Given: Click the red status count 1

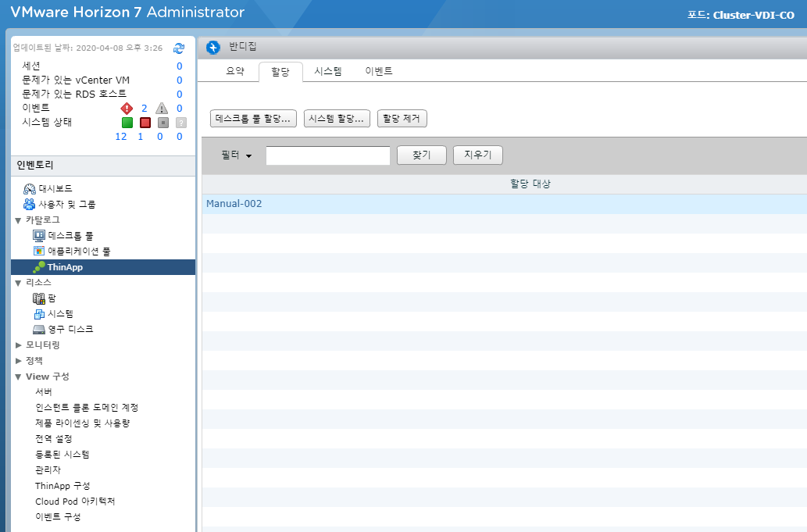Looking at the screenshot, I should click(x=141, y=137).
